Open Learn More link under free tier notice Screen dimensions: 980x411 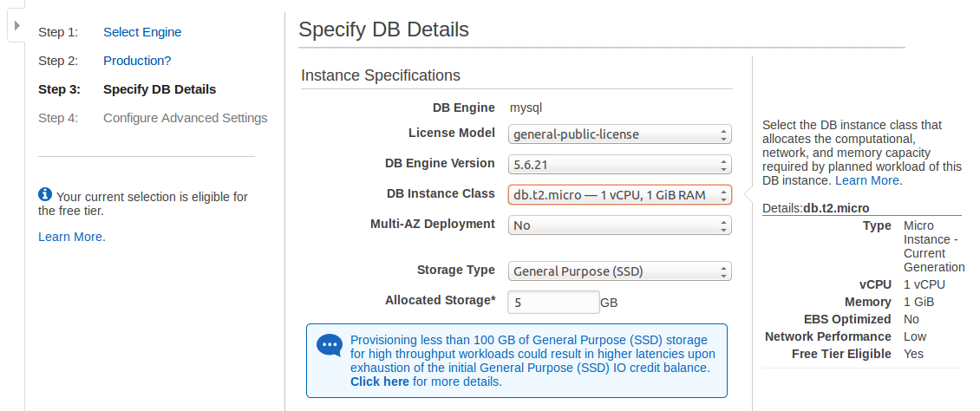(x=71, y=237)
